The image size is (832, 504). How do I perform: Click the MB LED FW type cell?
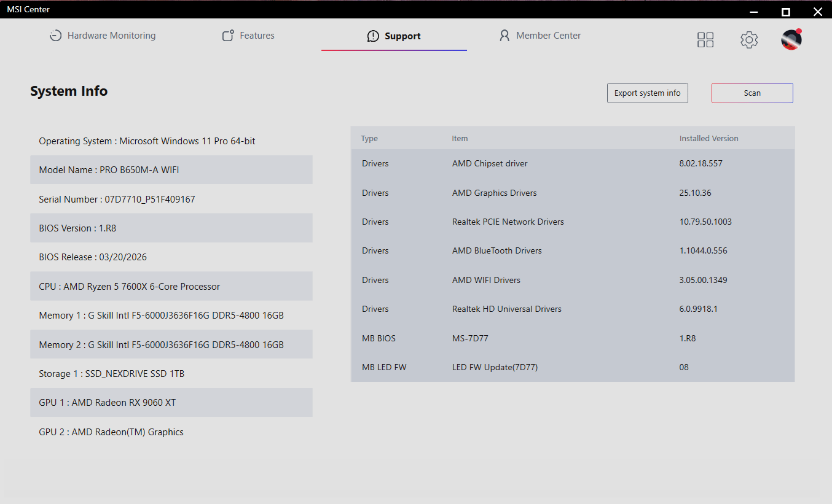[384, 367]
